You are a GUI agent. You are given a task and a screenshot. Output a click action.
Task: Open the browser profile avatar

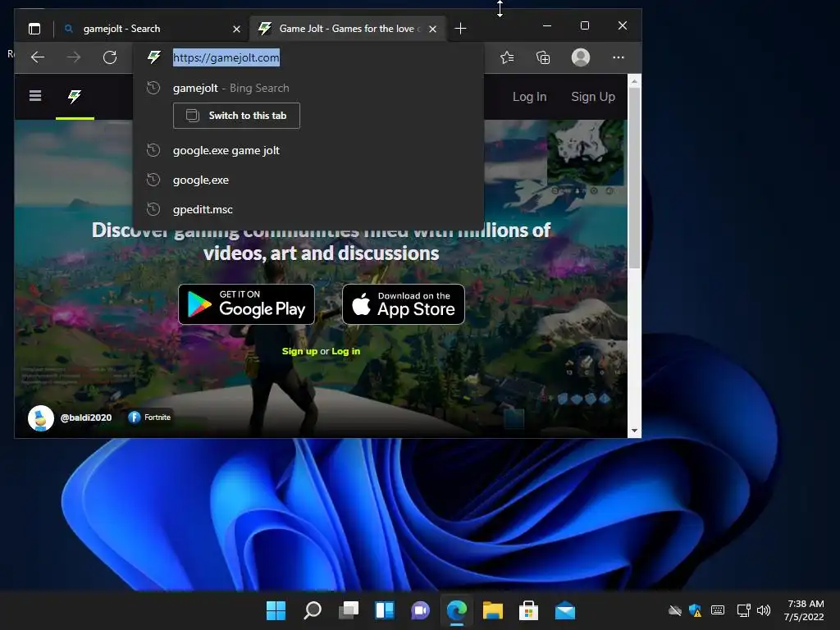[580, 57]
